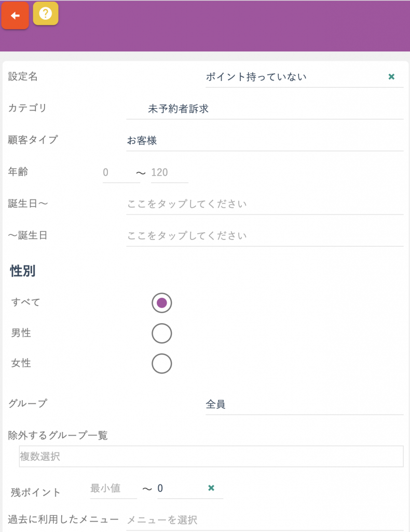Open the グループ dropdown showing 全員
410x532 pixels.
click(304, 404)
